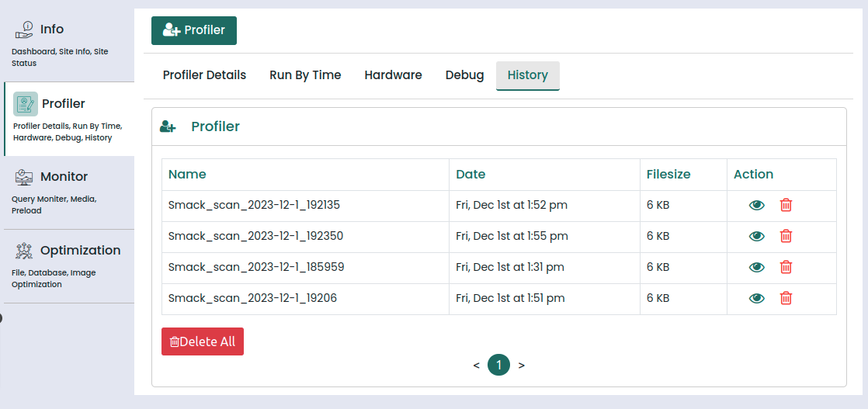This screenshot has width=868, height=409.
Task: Open the Optimization section in sidebar
Action: coord(68,266)
